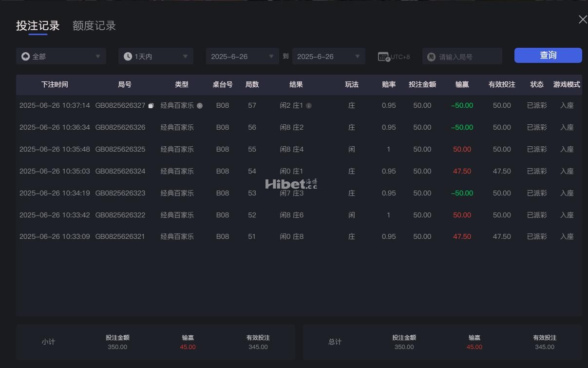Click the copy icon beside GB0825626327

point(151,104)
